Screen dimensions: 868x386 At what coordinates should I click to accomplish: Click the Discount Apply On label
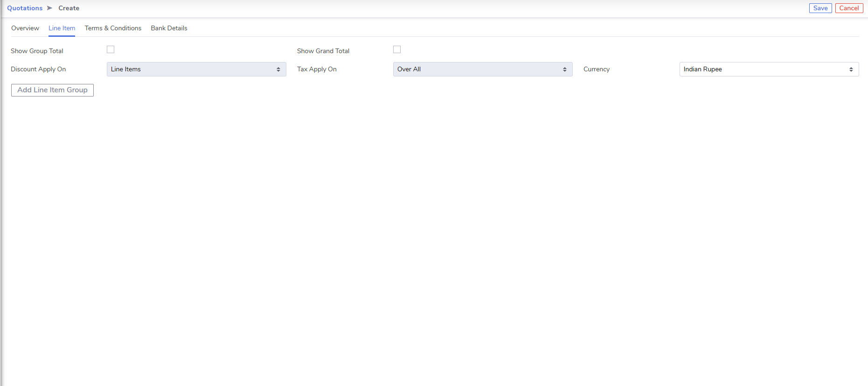pos(38,69)
